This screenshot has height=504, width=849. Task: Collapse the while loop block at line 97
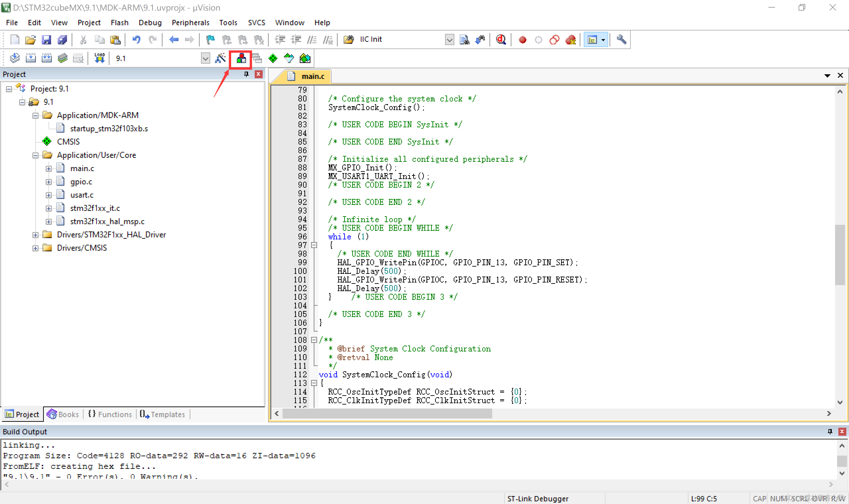[314, 245]
